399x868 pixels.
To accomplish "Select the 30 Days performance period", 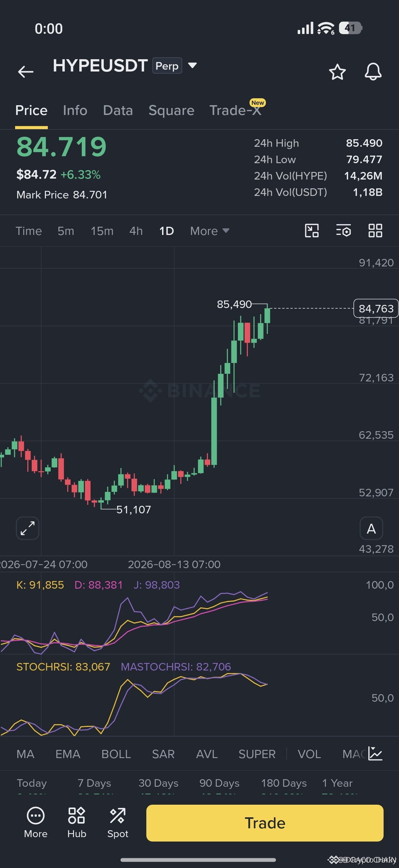I will tap(158, 783).
